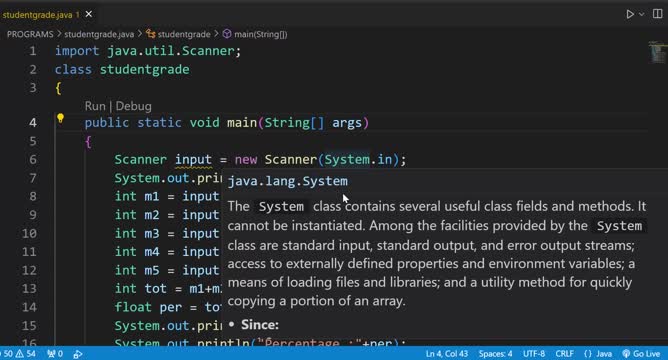668x360 pixels.
Task: Start Go Live server
Action: click(x=641, y=354)
